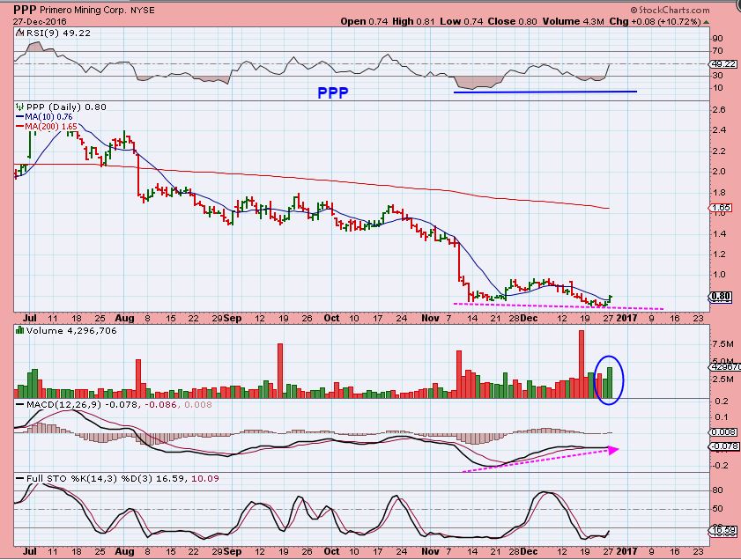Click the 80 level on stochastic axis
The width and height of the screenshot is (741, 560).
pos(717,490)
